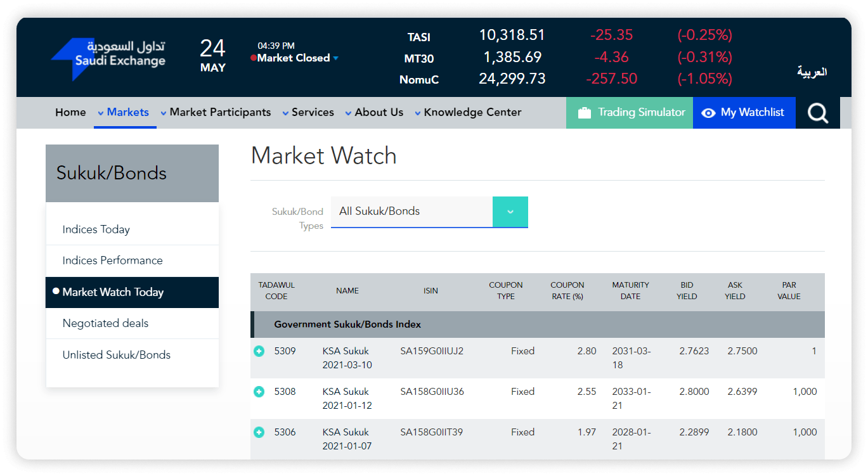
Task: Click the All Sukuk/Bonds selection field
Action: tap(411, 212)
